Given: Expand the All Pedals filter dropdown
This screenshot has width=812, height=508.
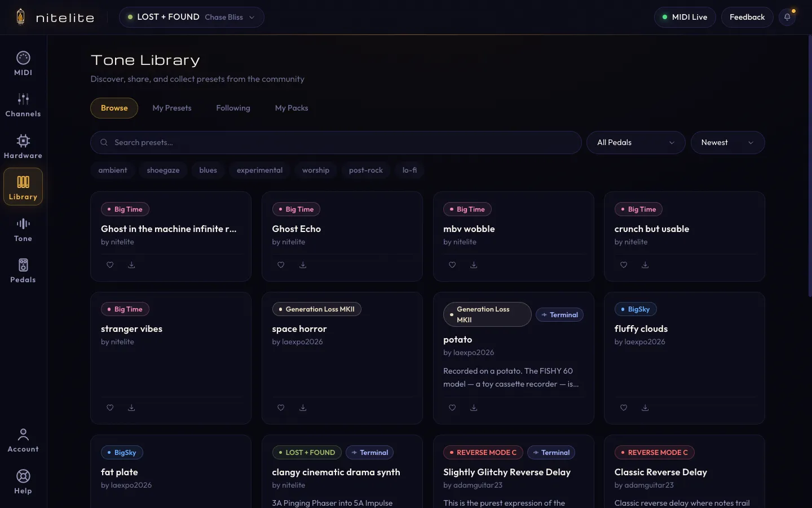Looking at the screenshot, I should 636,142.
